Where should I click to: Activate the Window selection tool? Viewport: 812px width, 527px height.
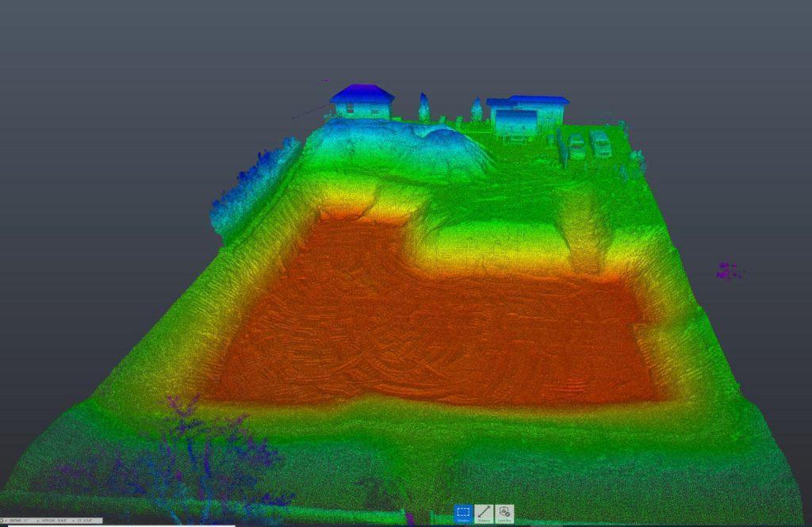pos(463,514)
